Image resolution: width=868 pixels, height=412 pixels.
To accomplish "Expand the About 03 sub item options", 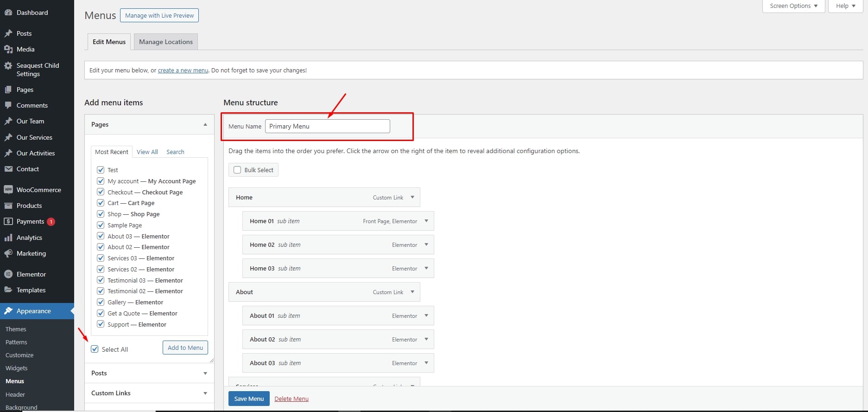I will 426,363.
